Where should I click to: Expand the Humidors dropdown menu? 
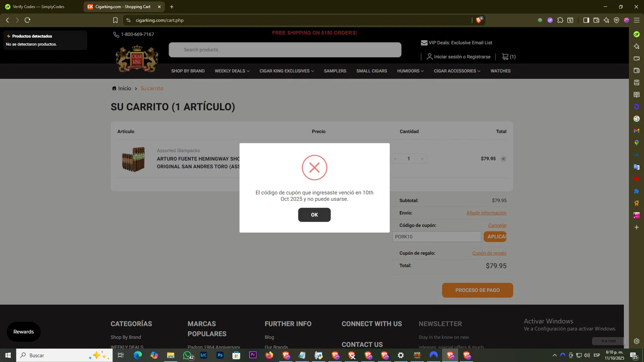pyautogui.click(x=410, y=71)
